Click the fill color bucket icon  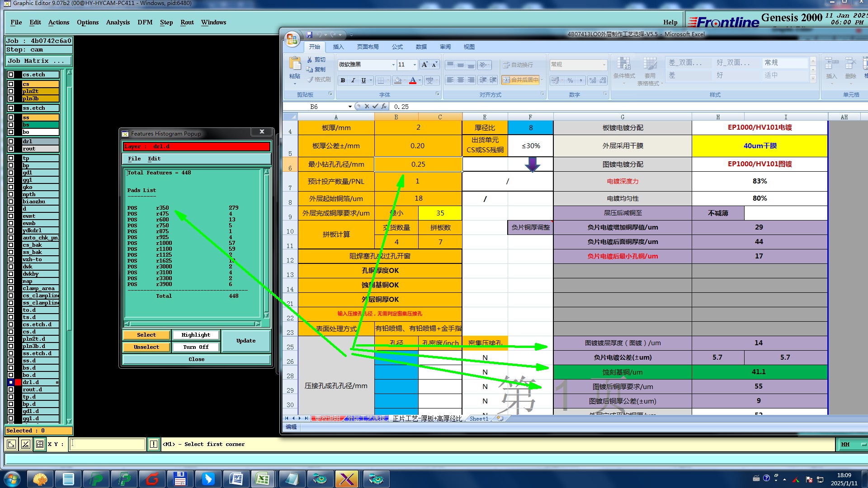(398, 80)
